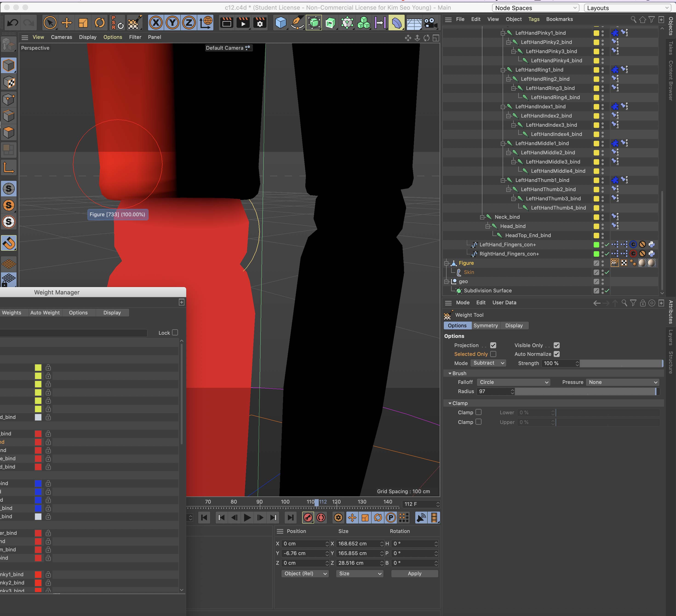Viewport: 676px width, 616px height.
Task: Open the Cameras viewport menu
Action: tap(61, 37)
